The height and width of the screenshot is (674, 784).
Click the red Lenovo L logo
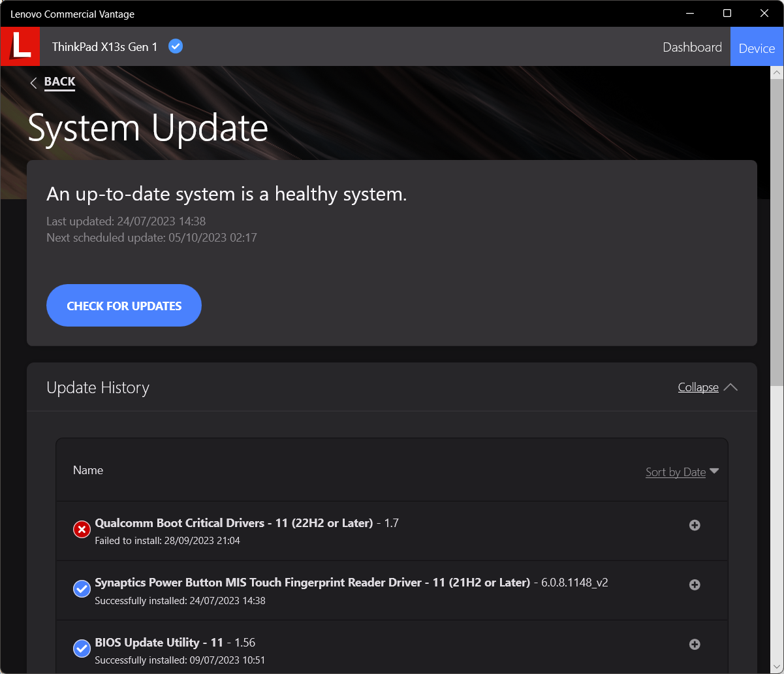click(20, 46)
